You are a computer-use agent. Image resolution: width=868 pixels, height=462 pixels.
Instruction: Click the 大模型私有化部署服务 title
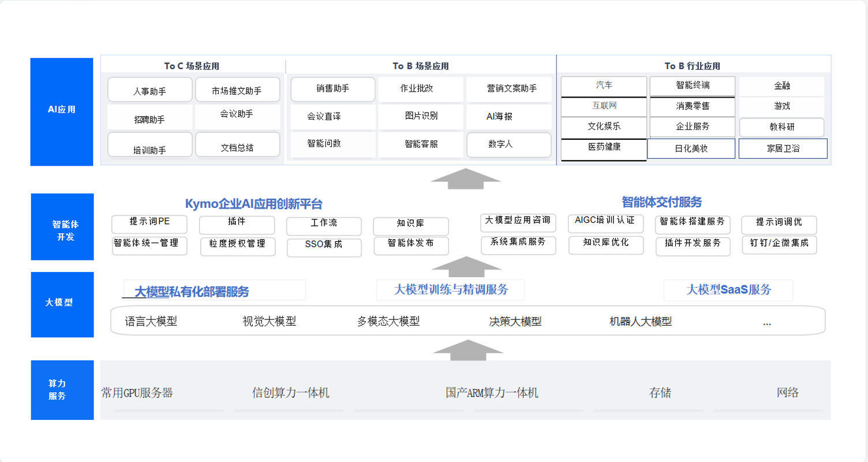(192, 292)
